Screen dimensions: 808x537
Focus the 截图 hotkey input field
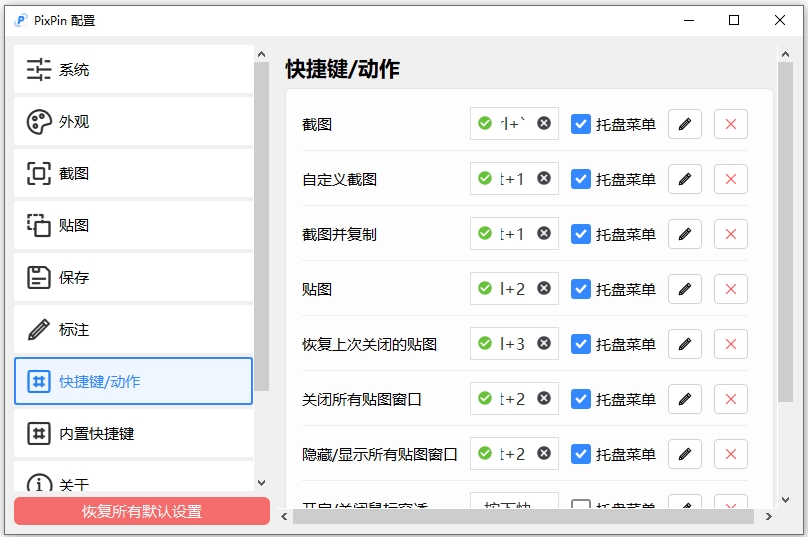[x=514, y=124]
